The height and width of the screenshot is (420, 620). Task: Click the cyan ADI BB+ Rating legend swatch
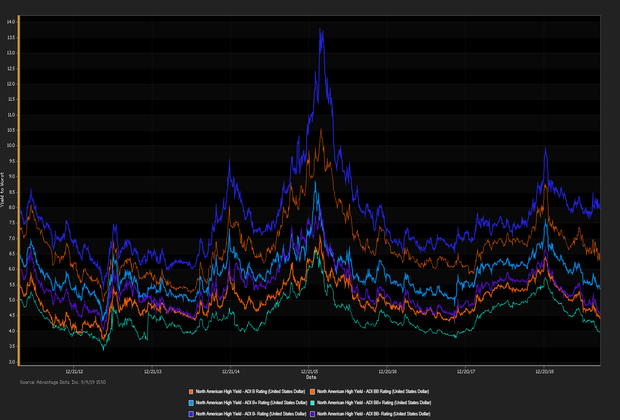click(x=312, y=403)
